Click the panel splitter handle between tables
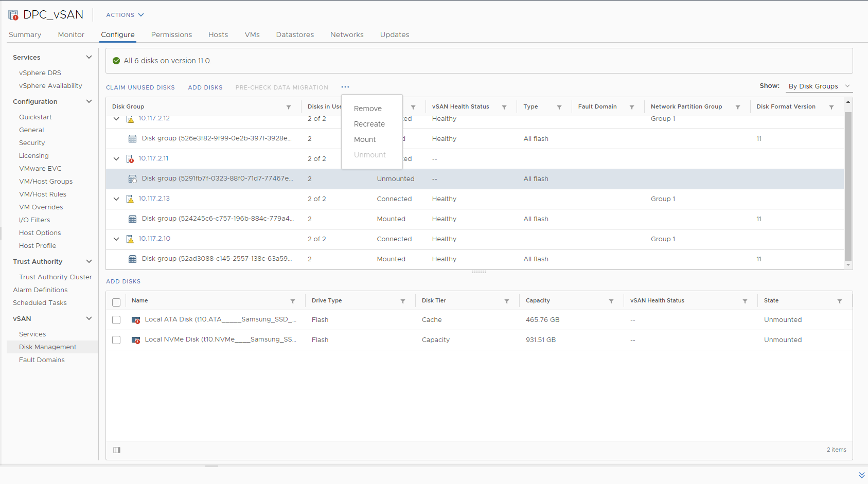 click(x=479, y=272)
